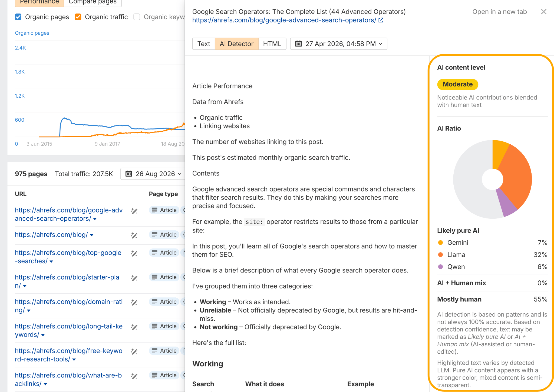554x392 pixels.
Task: Click magic wand icon for top-google-searches row
Action: pyautogui.click(x=134, y=253)
